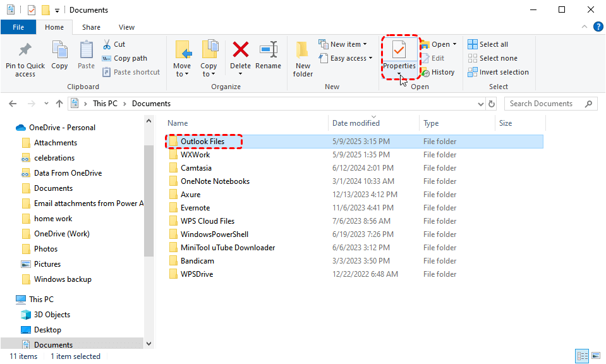Select MiniTool uTube Downloader folder
Viewport: 606px width, 364px height.
pos(355,247)
